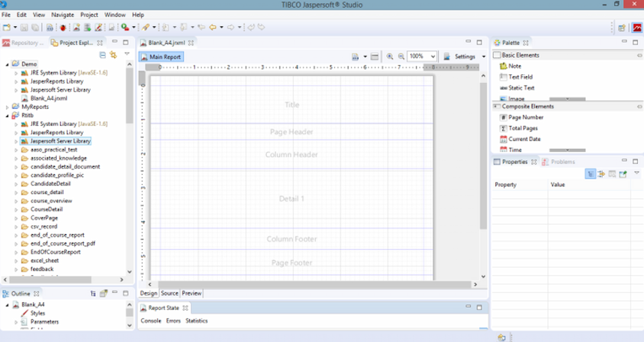
Task: Click the zoom out magnifier icon
Action: [x=401, y=57]
